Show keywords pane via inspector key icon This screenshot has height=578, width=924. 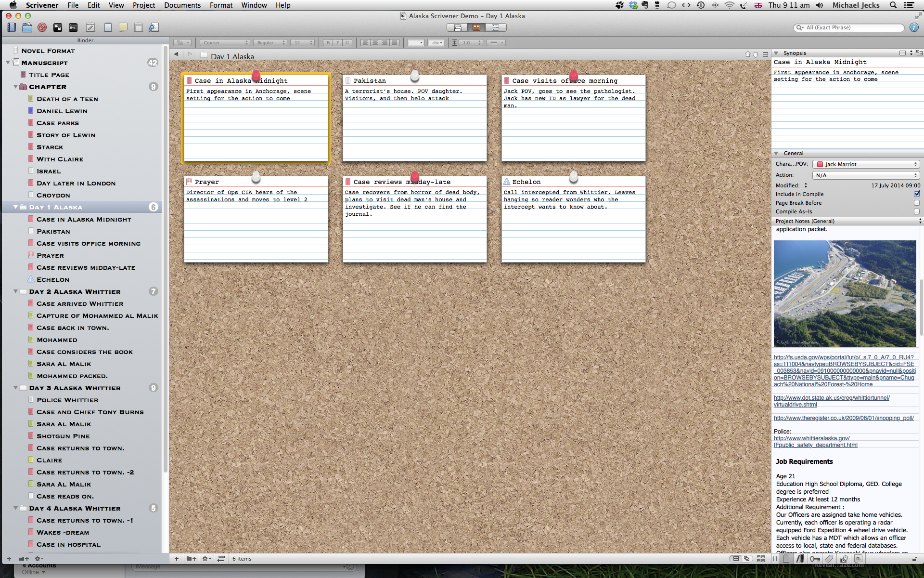[x=814, y=559]
